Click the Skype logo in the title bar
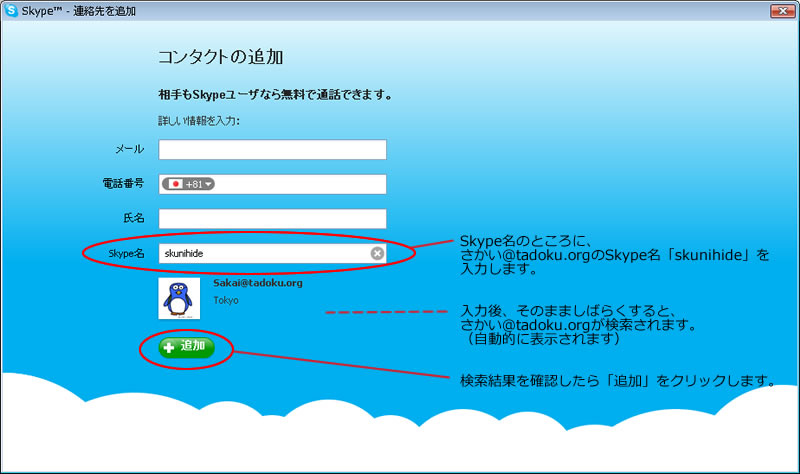 click(11, 11)
